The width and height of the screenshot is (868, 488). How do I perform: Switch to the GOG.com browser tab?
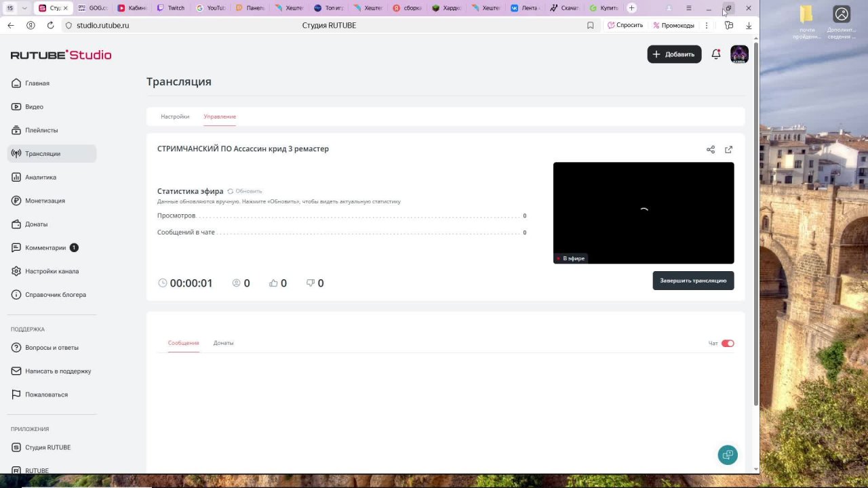[x=92, y=8]
